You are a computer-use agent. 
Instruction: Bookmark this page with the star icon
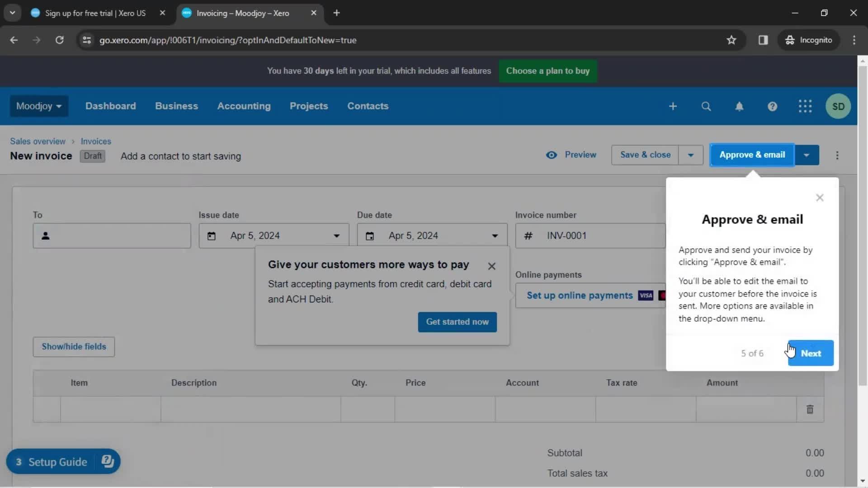pyautogui.click(x=731, y=40)
